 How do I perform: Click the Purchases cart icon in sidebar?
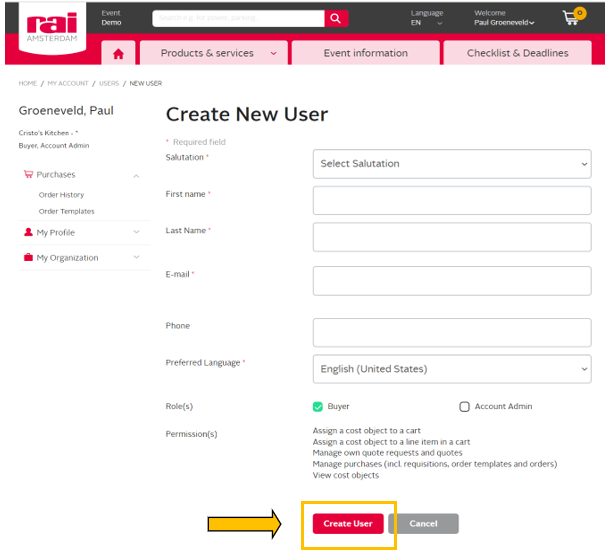pyautogui.click(x=28, y=174)
